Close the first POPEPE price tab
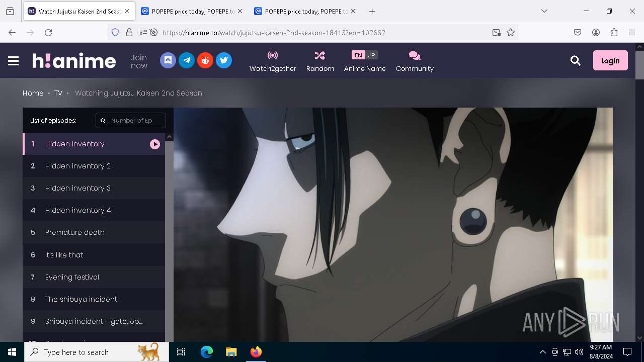This screenshot has height=362, width=644. pyautogui.click(x=239, y=11)
